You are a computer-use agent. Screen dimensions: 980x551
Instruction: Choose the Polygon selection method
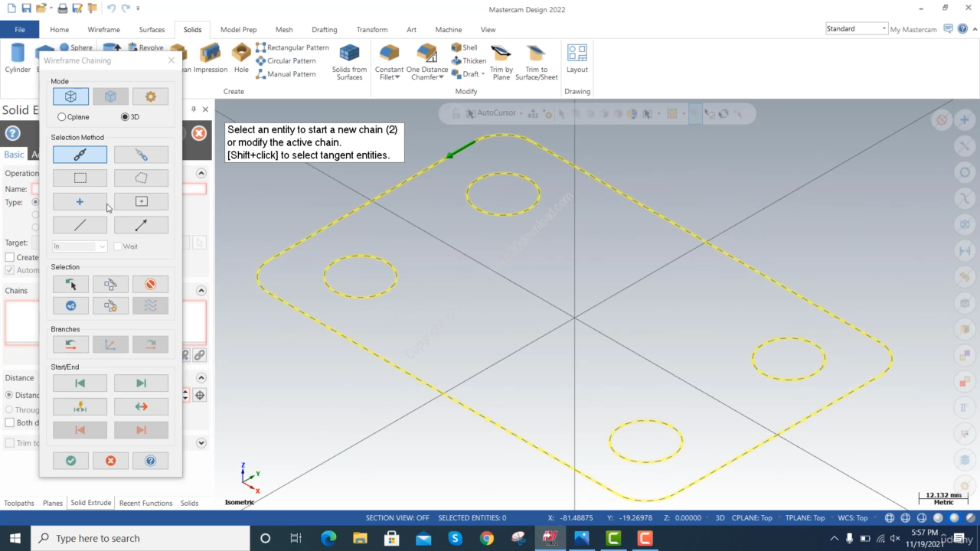141,178
